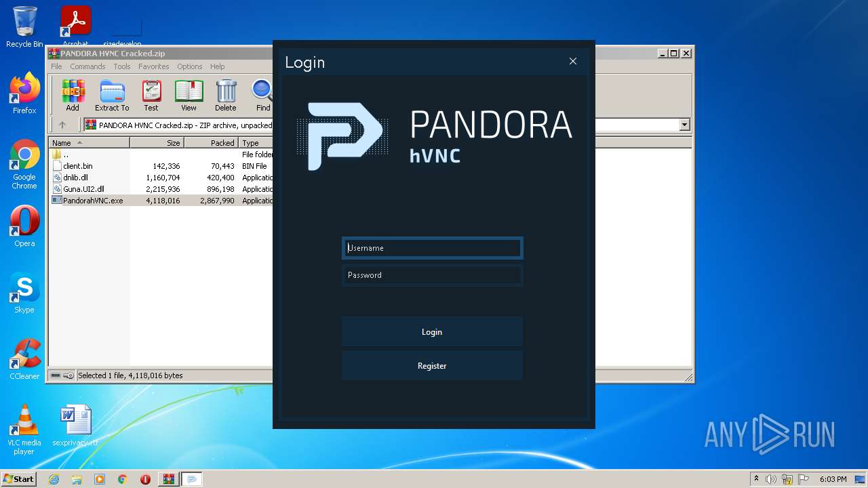This screenshot has height=488, width=868.
Task: Click the volume speaker tray icon
Action: click(771, 479)
